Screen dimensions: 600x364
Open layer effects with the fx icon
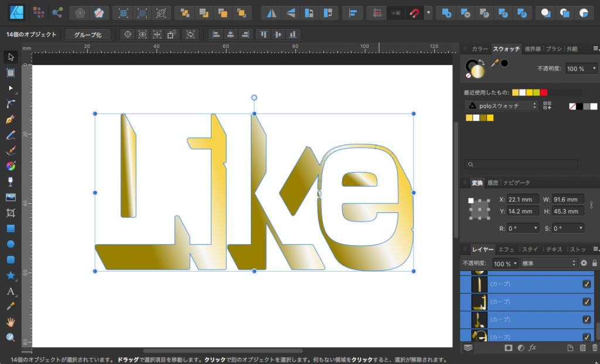533,348
